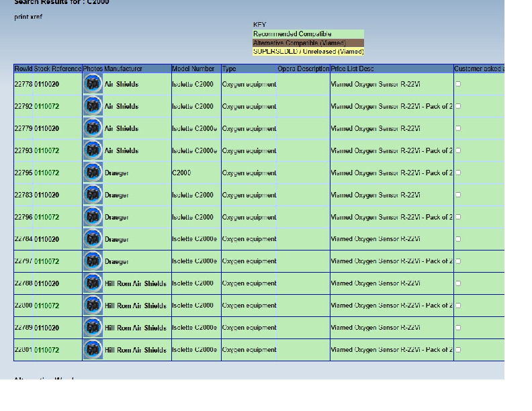Click the camera icon in row 22789

click(x=93, y=328)
